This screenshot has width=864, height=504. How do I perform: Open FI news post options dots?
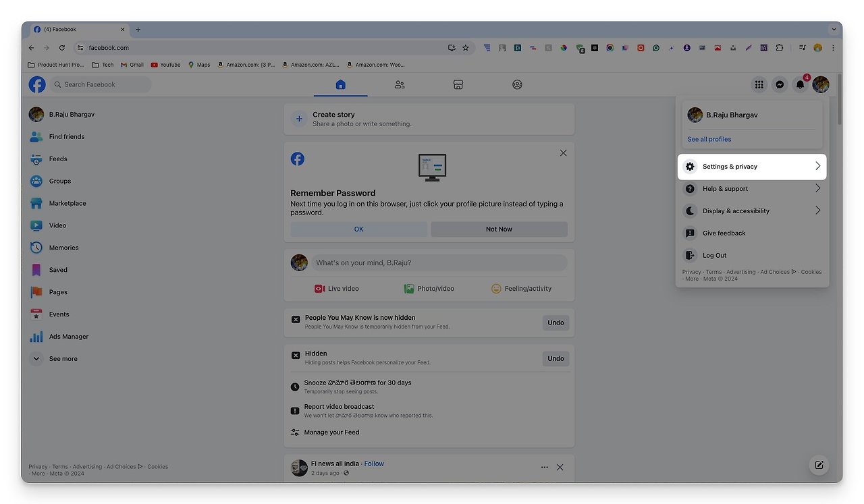544,468
